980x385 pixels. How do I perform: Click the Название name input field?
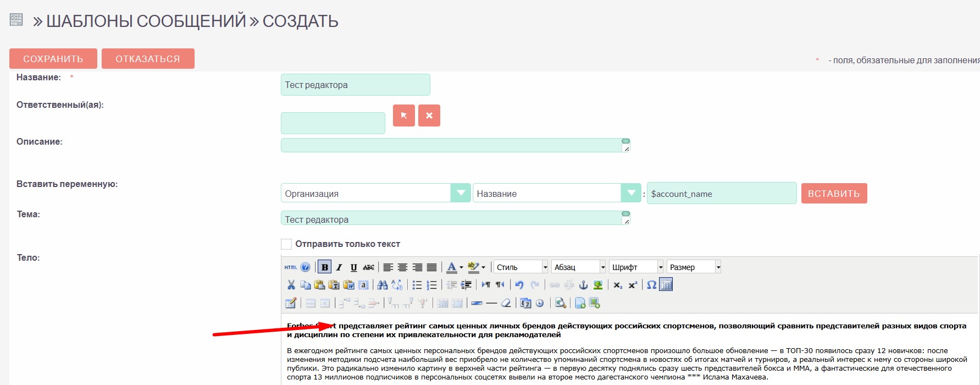tap(355, 85)
